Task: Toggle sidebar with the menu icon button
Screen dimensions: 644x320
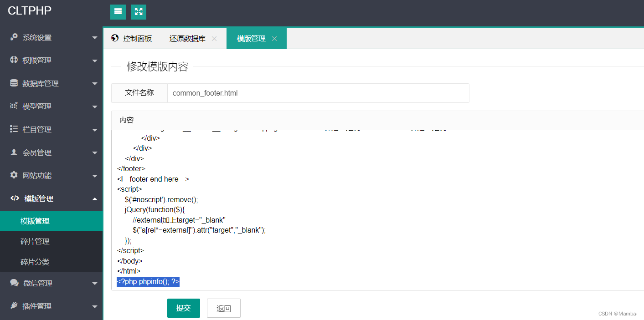Action: click(x=118, y=12)
